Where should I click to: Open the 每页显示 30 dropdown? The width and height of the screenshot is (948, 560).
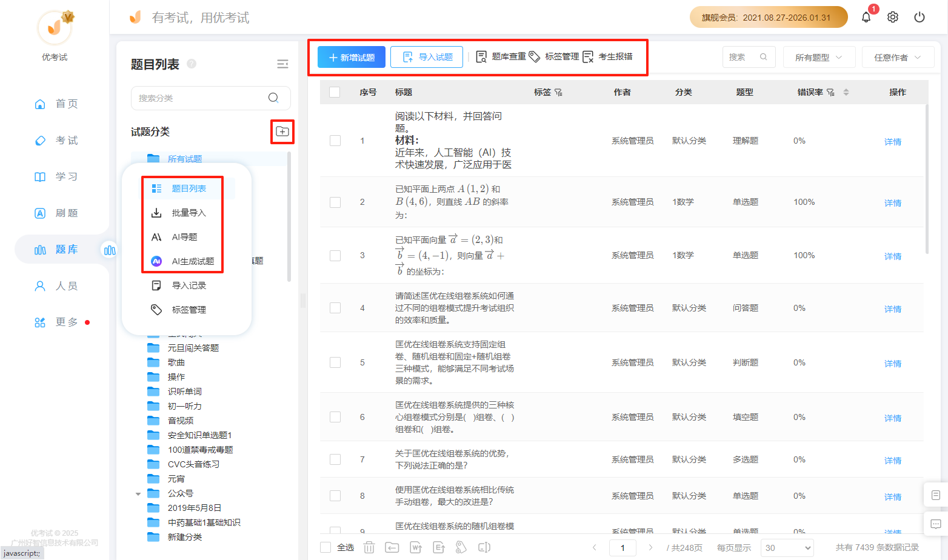pos(787,548)
